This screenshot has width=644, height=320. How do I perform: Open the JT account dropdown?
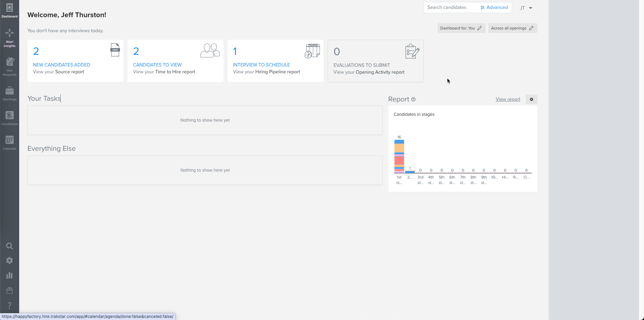[x=525, y=8]
